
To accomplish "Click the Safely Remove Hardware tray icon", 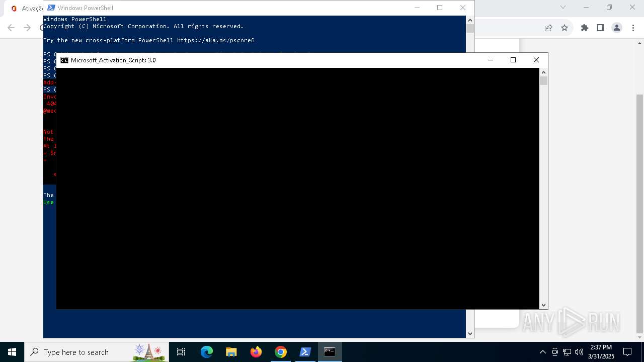I will pos(555,352).
